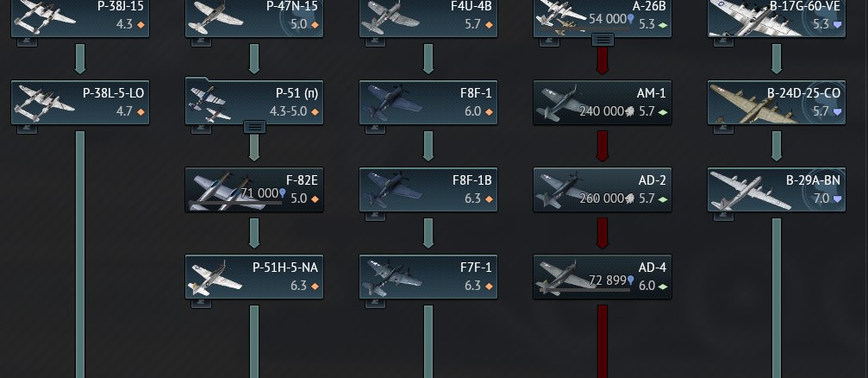Click crew slot icon under F8F-1
This screenshot has width=868, height=378.
tap(375, 129)
